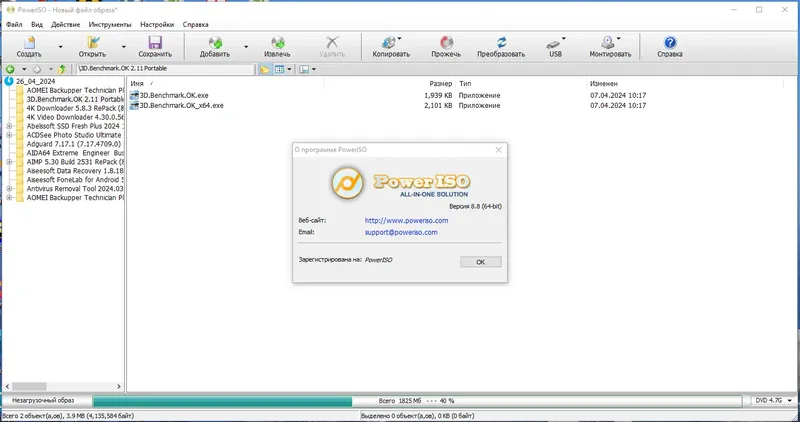Select the 26_04_2024 disc root icon
This screenshot has width=800, height=422.
coord(9,81)
